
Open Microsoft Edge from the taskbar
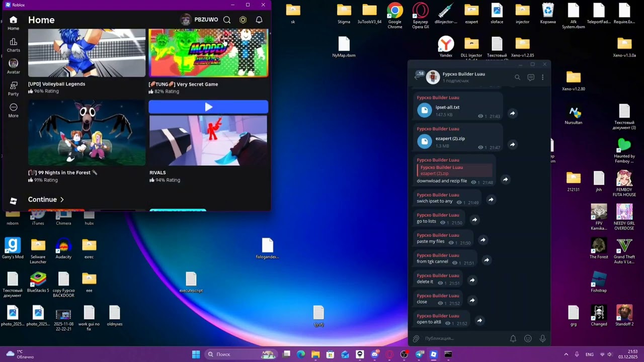click(301, 354)
